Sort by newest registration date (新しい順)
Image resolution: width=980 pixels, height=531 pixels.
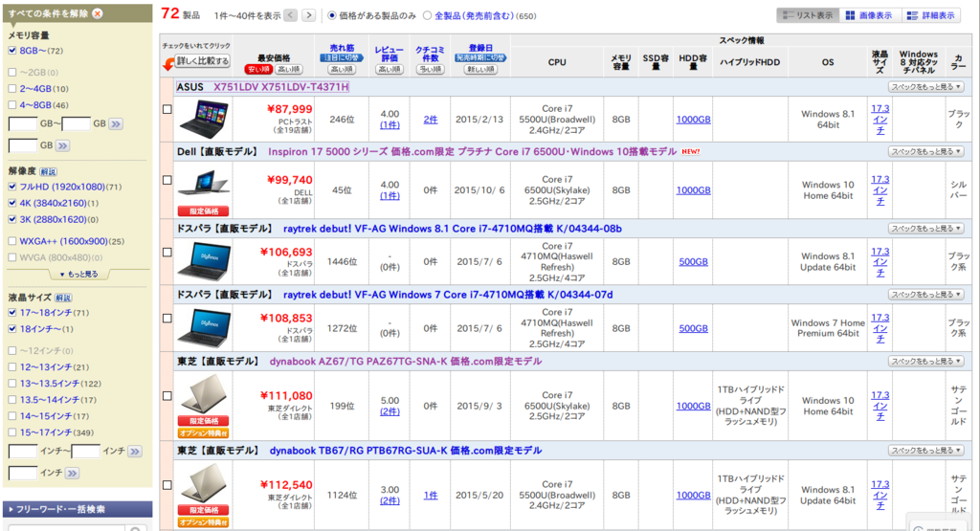pos(480,69)
